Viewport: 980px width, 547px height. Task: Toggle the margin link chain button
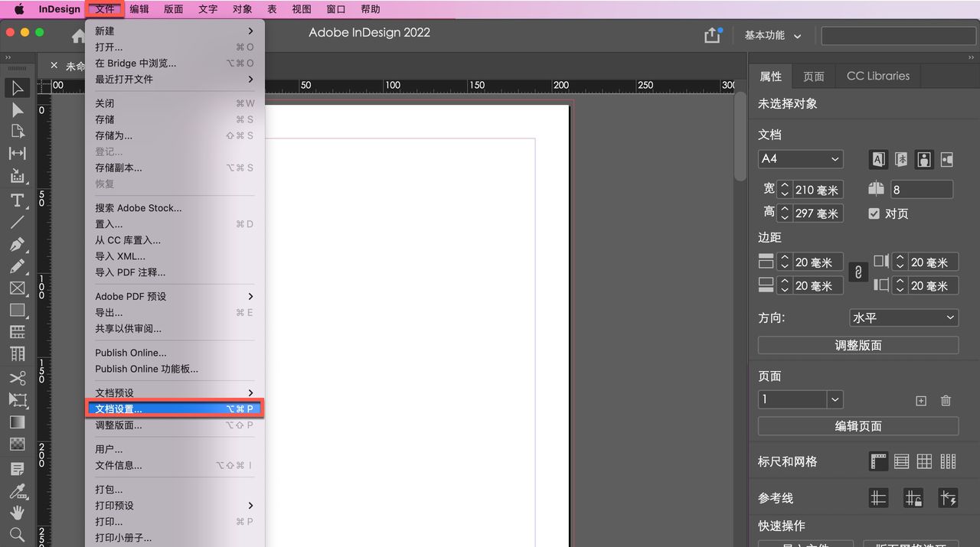tap(858, 272)
